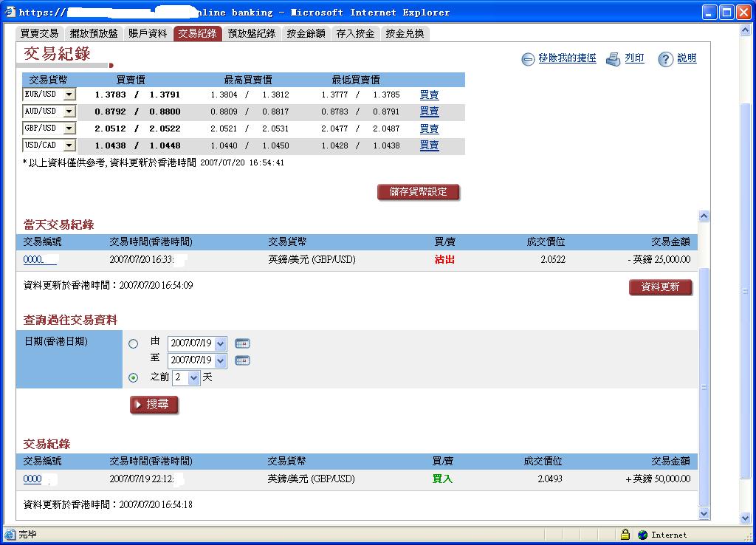Open calendar icon beside 由 date field
Viewport: 756px width, 545px height.
242,343
